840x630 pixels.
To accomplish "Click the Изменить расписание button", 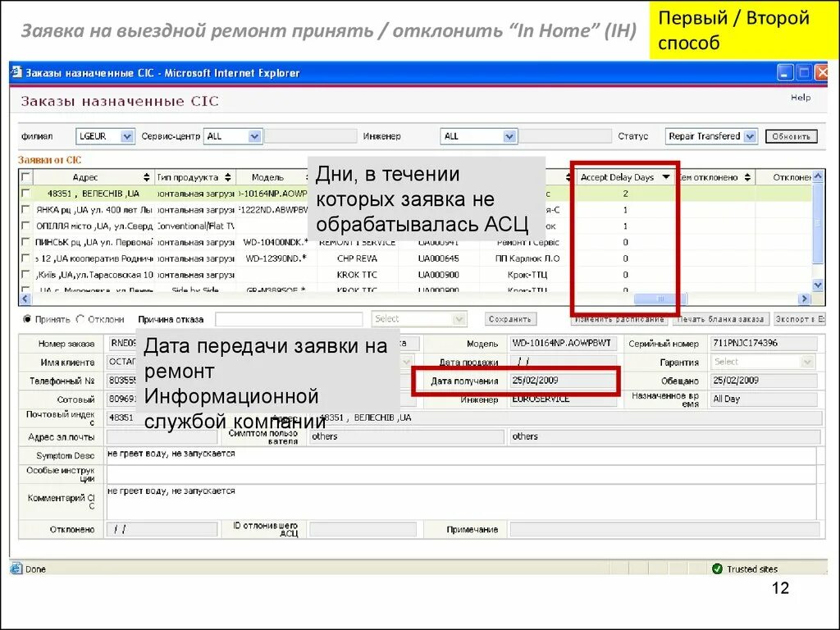I will (x=619, y=319).
